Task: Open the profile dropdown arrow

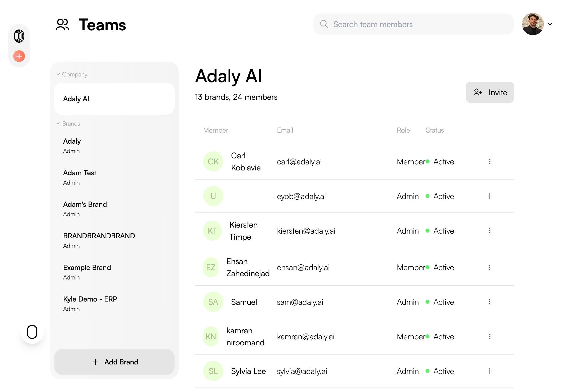Action: 550,24
